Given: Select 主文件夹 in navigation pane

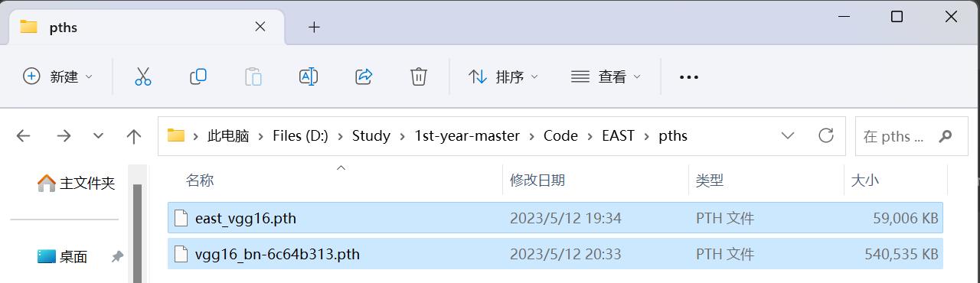Looking at the screenshot, I should [77, 184].
